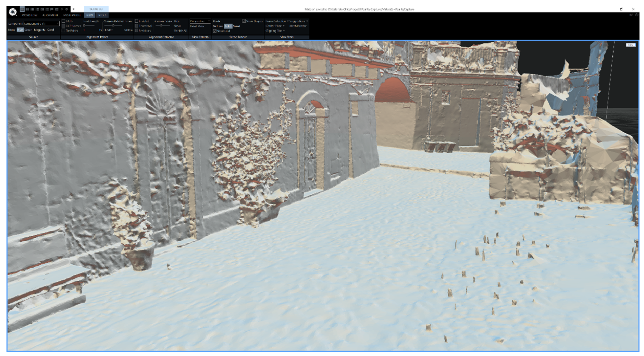Toggle the Show Shapes checkbox
Image resolution: width=644 pixels, height=356 pixels.
point(244,21)
